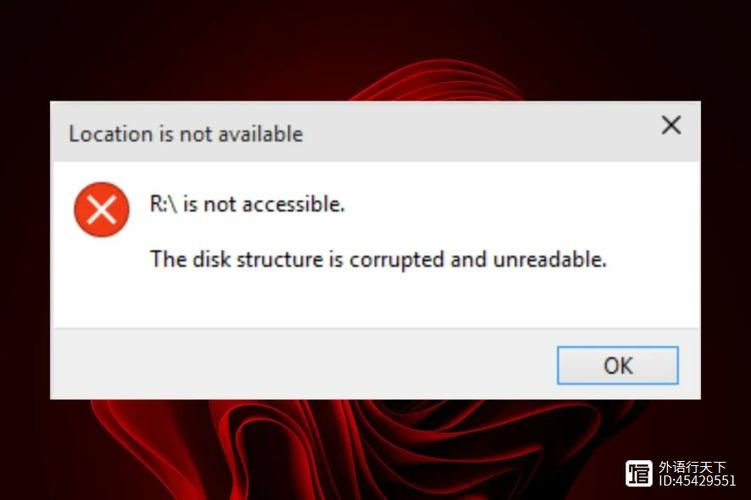This screenshot has height=500, width=751.
Task: Click the ID:45429551 watermark label
Action: 697,481
